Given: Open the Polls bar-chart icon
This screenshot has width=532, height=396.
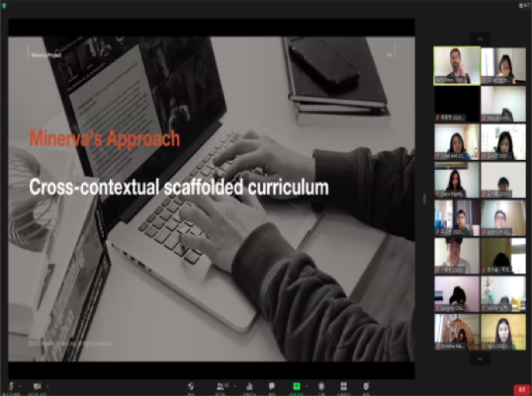Looking at the screenshot, I should pos(249,386).
